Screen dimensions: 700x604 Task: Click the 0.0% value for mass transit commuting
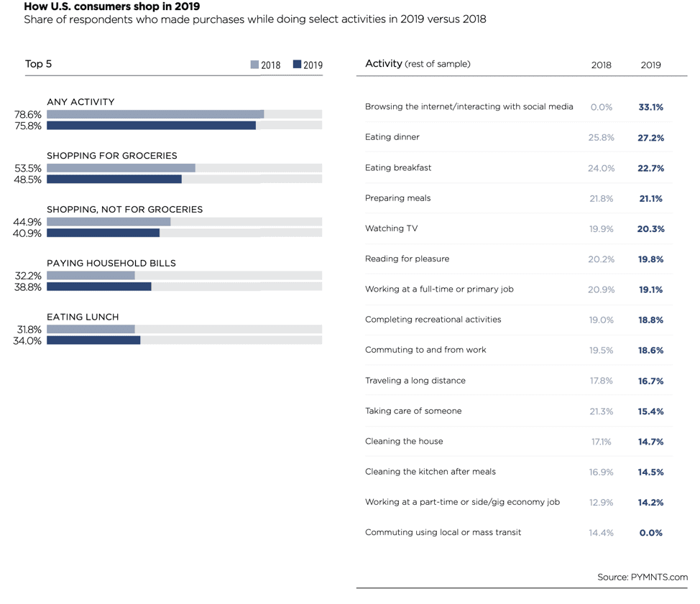click(650, 533)
